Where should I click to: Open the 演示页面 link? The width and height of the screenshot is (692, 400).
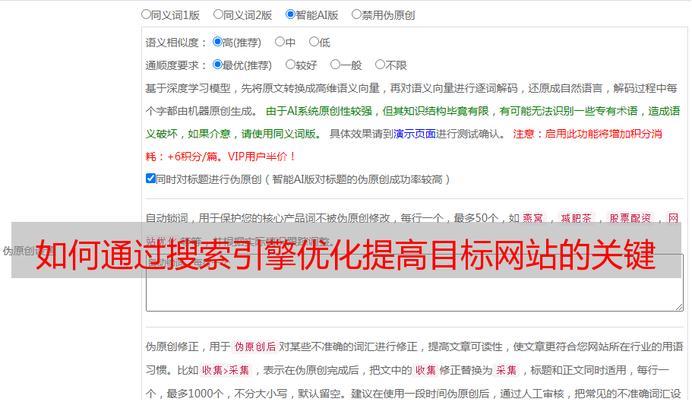click(x=414, y=134)
